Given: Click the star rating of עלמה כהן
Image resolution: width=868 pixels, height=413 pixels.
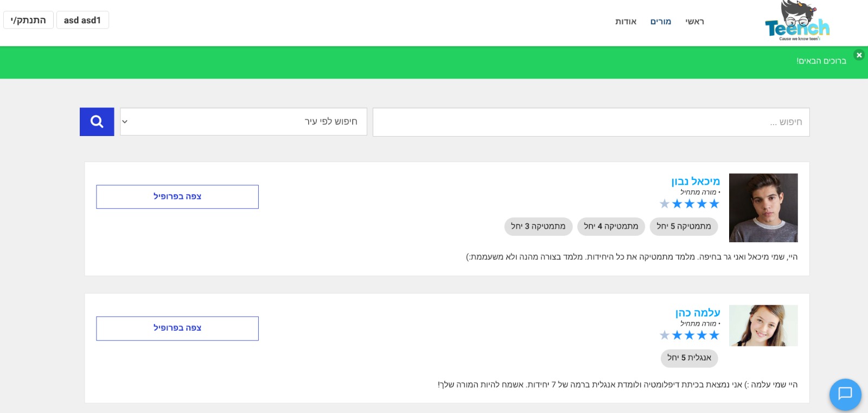Looking at the screenshot, I should point(690,335).
